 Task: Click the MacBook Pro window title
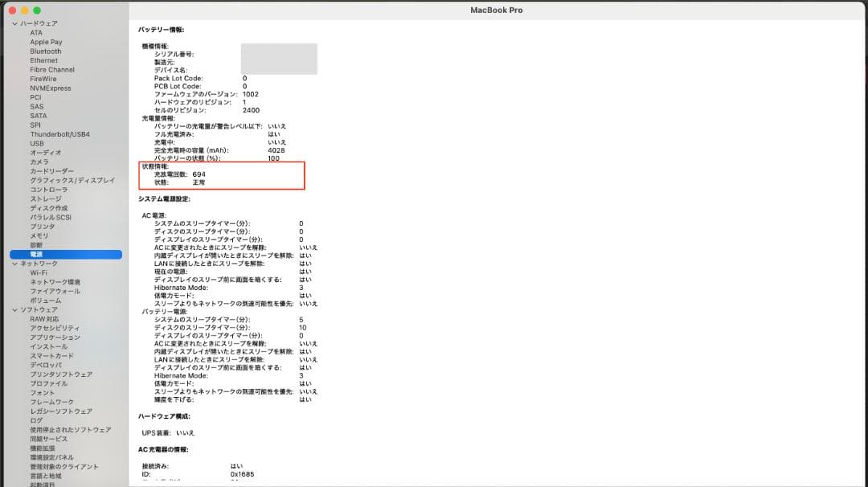pyautogui.click(x=496, y=10)
